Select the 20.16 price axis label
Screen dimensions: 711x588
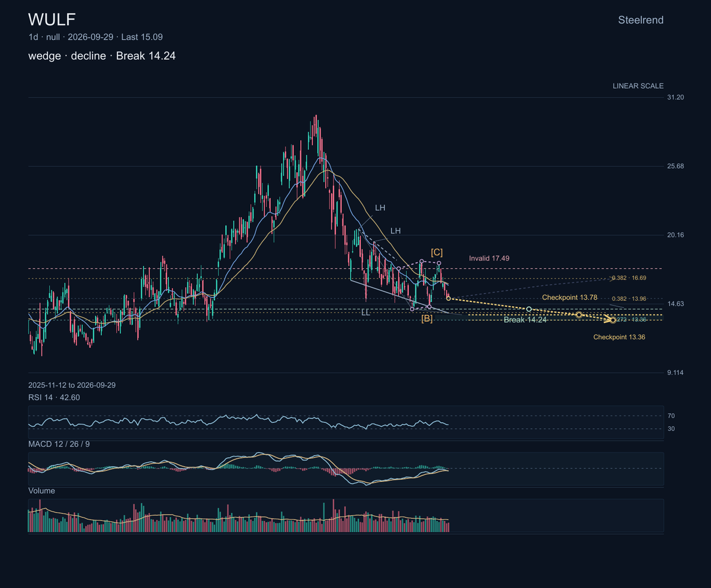coord(676,235)
